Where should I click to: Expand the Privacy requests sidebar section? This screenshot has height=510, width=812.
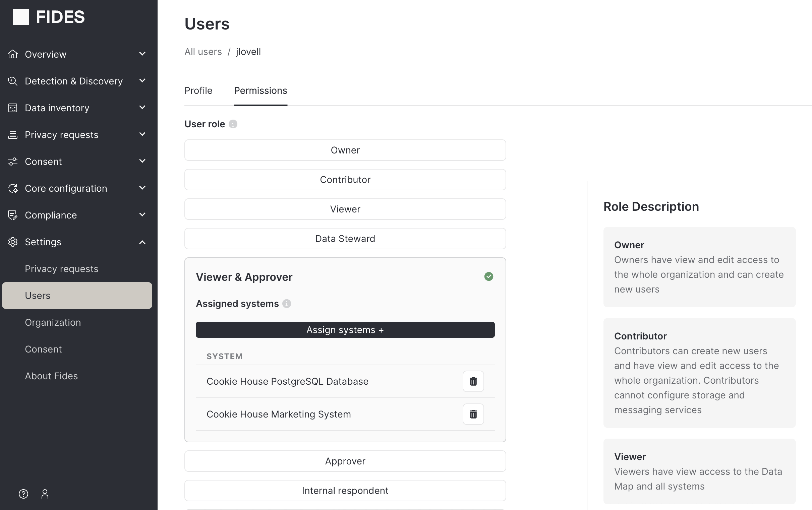coord(142,134)
